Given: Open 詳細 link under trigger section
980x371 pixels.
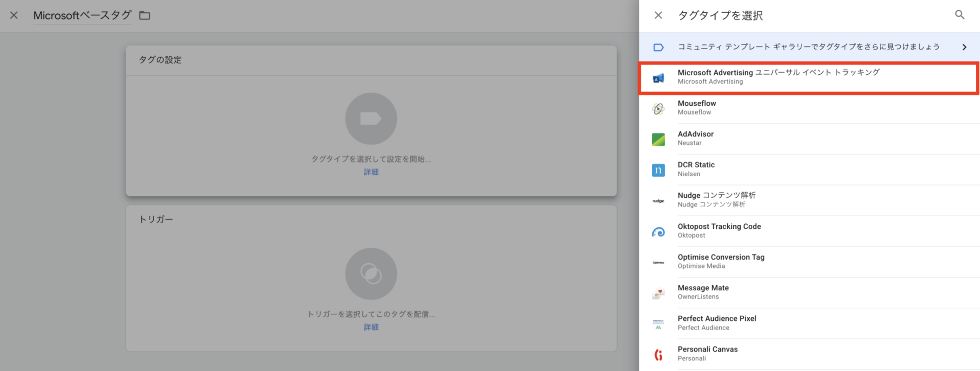Looking at the screenshot, I should pyautogui.click(x=371, y=327).
